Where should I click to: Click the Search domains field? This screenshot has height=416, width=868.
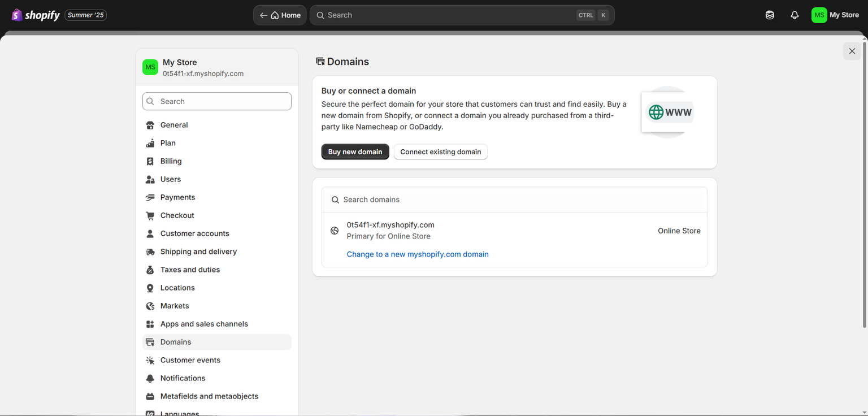pos(514,200)
